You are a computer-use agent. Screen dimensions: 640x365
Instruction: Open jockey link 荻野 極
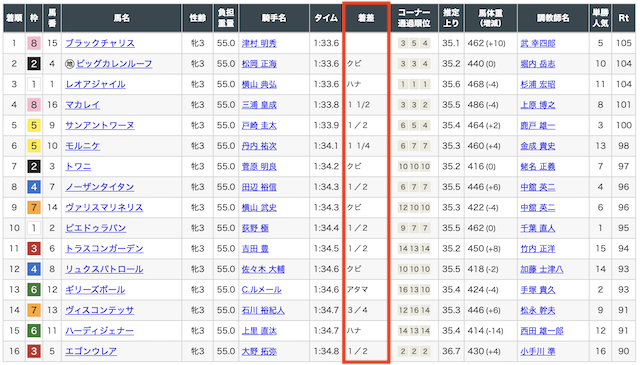255,228
